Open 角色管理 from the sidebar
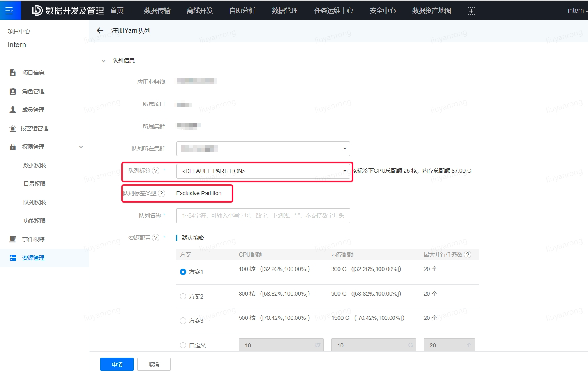 click(33, 91)
